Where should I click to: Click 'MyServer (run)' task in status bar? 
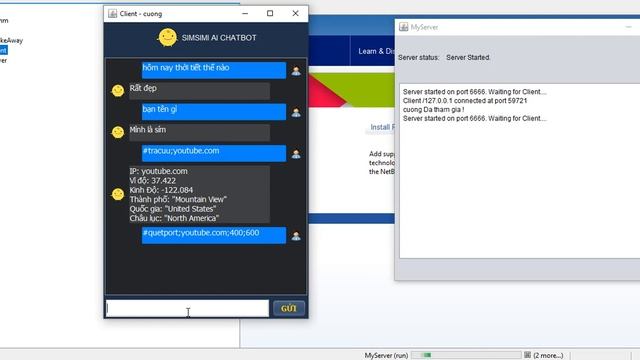coord(386,356)
